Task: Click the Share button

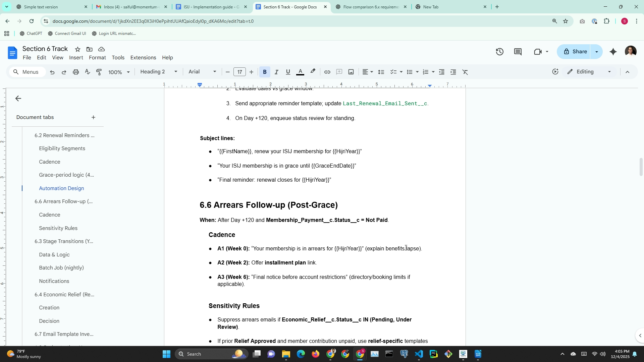Action: click(575, 52)
